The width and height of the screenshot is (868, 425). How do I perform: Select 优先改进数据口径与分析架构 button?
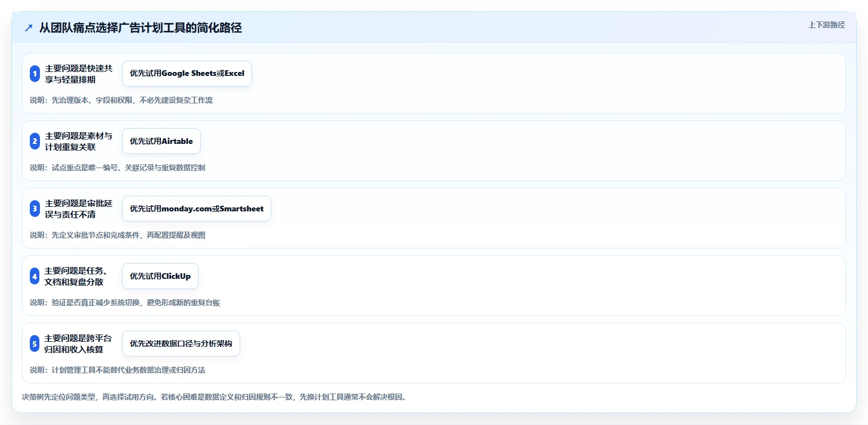point(181,343)
